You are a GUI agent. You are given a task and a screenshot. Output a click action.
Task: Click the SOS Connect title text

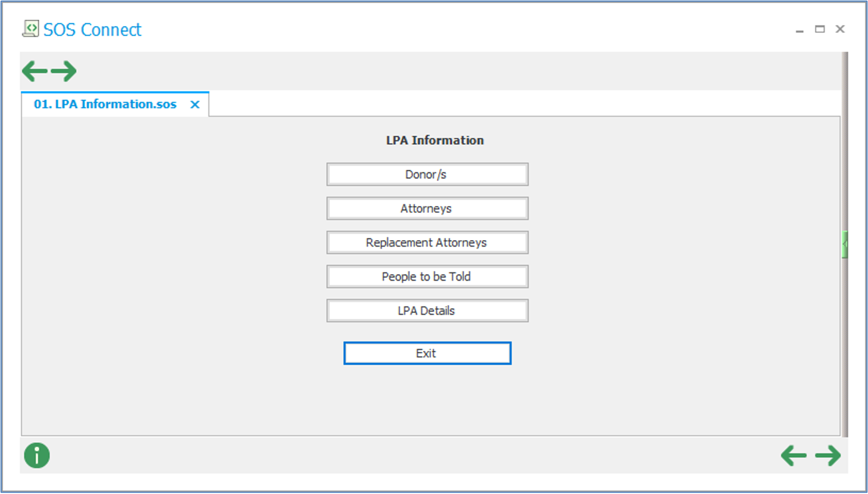point(92,30)
